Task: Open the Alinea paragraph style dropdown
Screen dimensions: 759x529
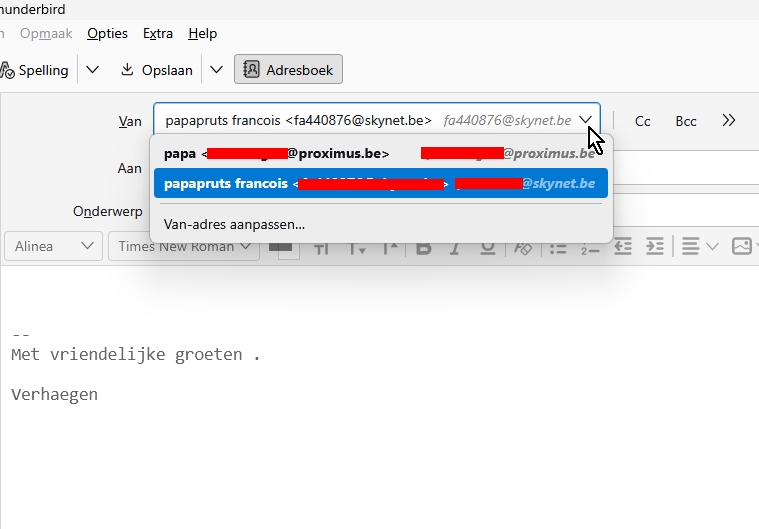Action: pyautogui.click(x=53, y=246)
